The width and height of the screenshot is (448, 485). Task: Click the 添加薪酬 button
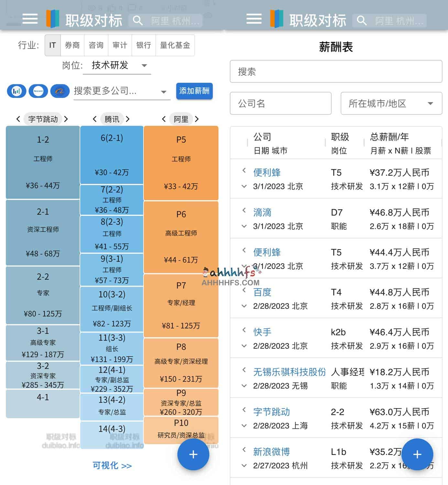point(194,91)
